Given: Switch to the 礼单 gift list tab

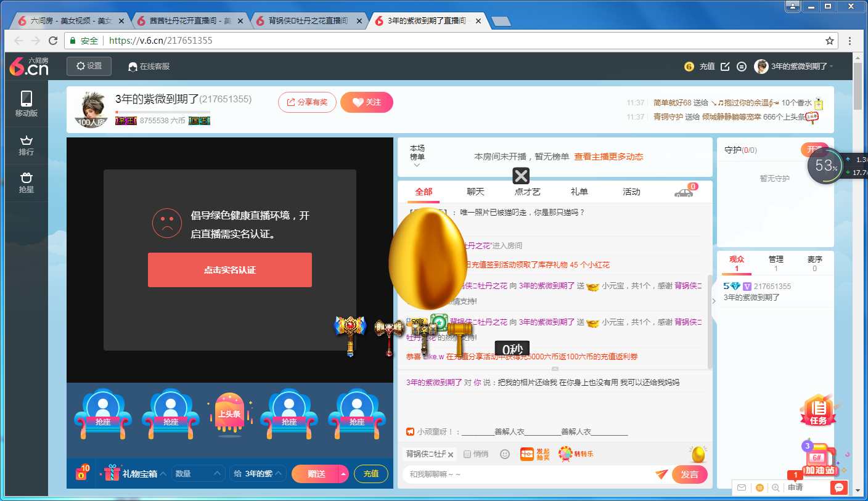Looking at the screenshot, I should coord(579,192).
